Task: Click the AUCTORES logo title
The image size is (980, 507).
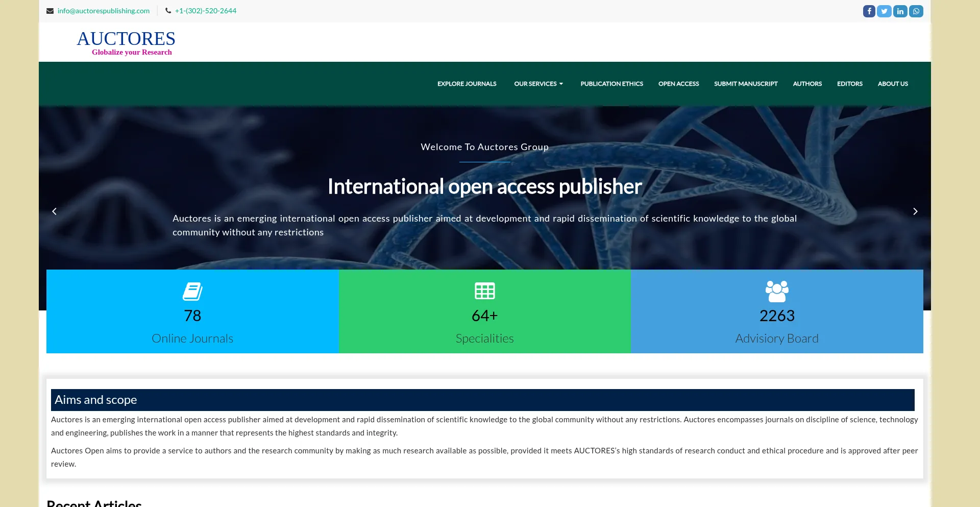Action: click(126, 39)
